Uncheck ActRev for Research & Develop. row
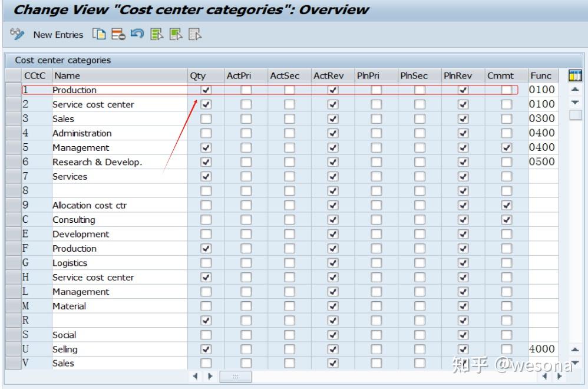This screenshot has height=389, width=588. (333, 162)
